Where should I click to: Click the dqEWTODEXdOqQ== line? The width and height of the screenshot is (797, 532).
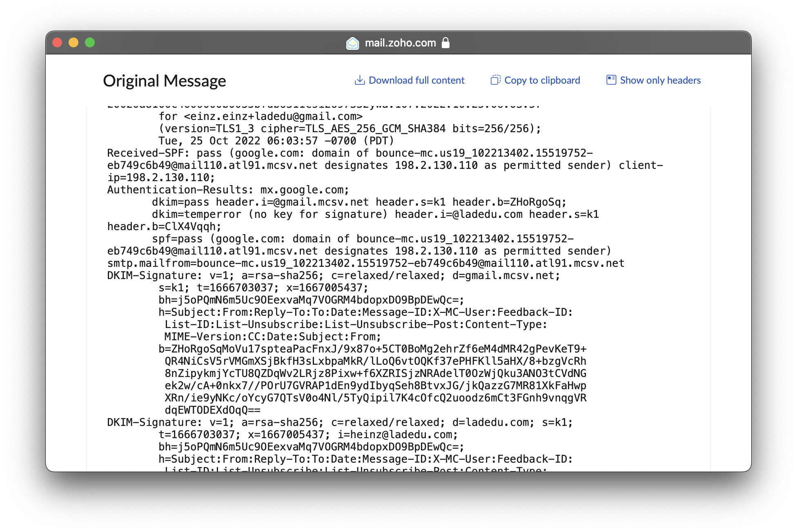pyautogui.click(x=212, y=410)
